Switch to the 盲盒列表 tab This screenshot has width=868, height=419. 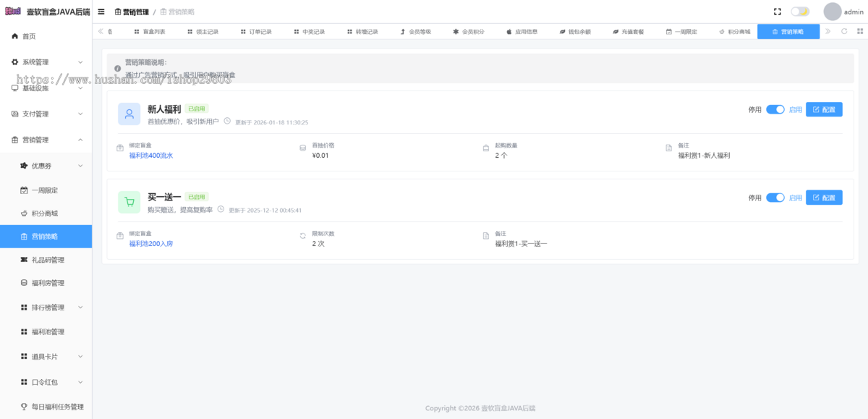click(x=150, y=32)
